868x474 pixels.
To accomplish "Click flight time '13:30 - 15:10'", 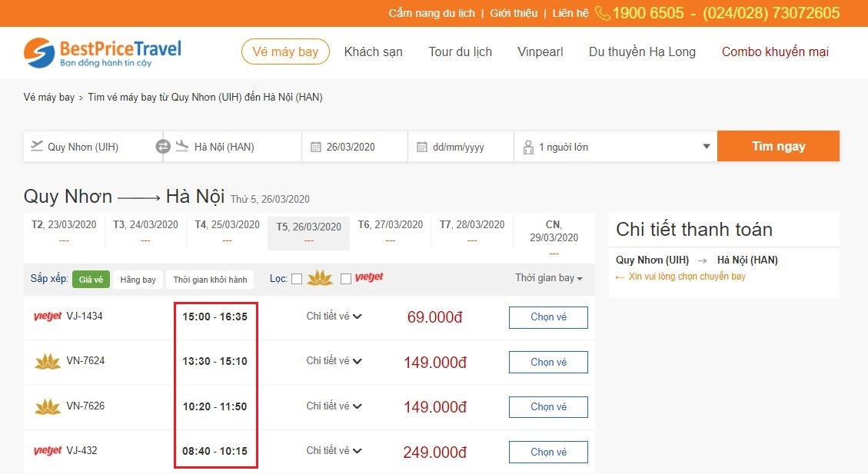I will point(215,361).
